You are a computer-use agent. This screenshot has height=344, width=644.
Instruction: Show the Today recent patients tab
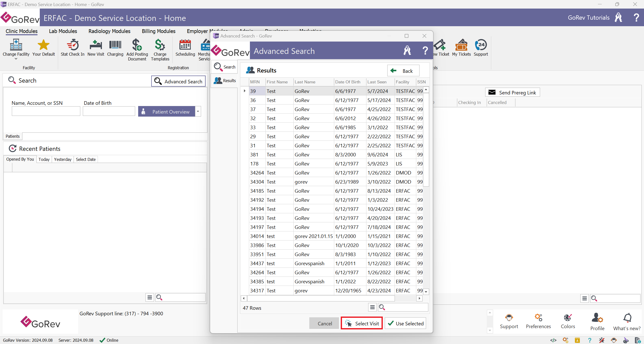pyautogui.click(x=44, y=159)
